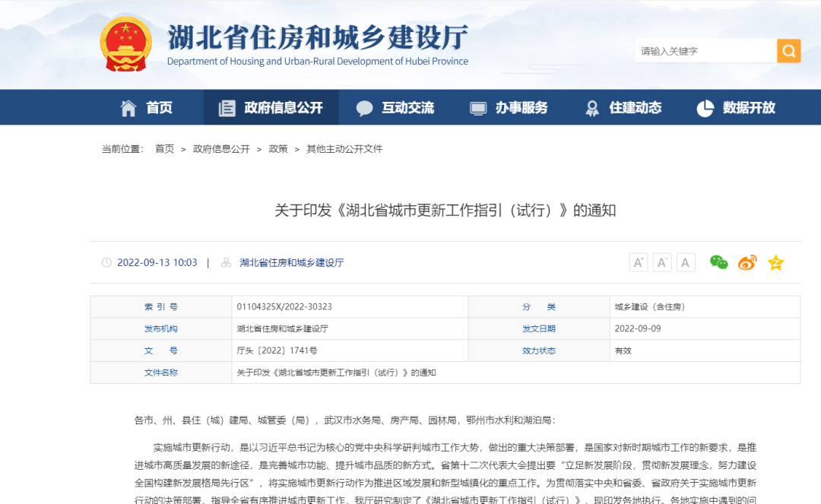
Task: Reset font size with the plain A button
Action: pos(686,262)
